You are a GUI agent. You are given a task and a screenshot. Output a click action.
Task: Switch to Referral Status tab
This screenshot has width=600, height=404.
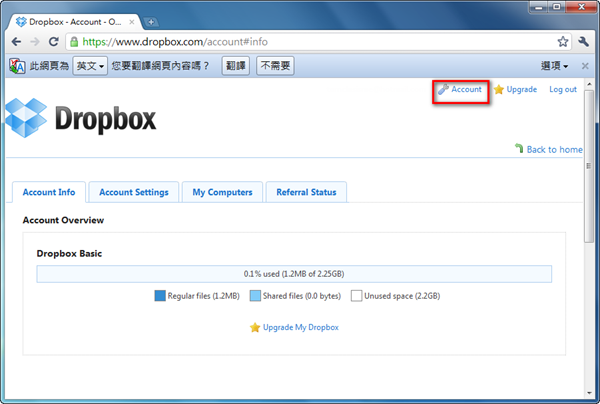click(307, 192)
